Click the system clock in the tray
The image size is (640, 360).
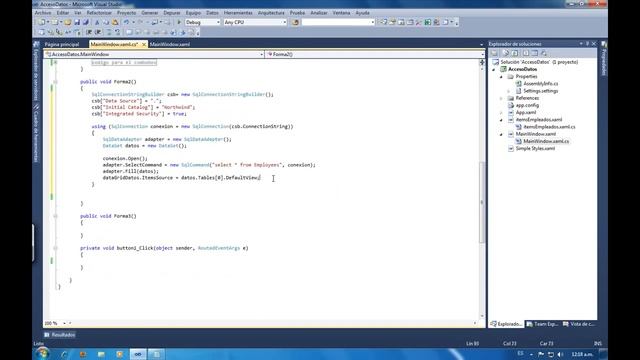(582, 354)
